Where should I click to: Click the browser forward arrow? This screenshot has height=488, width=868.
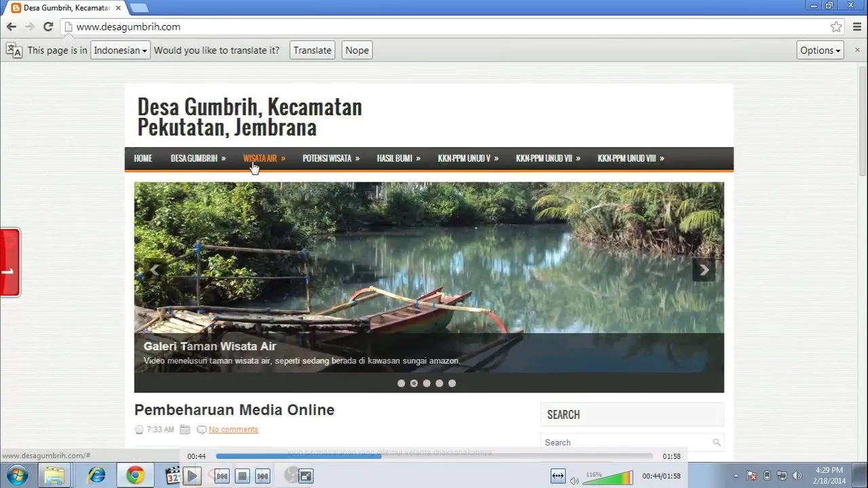click(30, 27)
